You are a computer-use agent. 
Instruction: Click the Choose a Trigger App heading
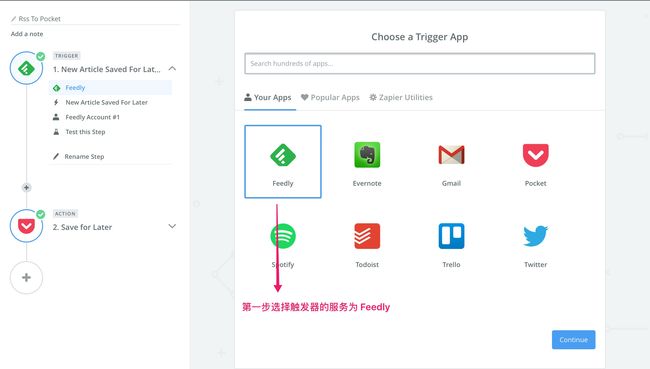[420, 37]
